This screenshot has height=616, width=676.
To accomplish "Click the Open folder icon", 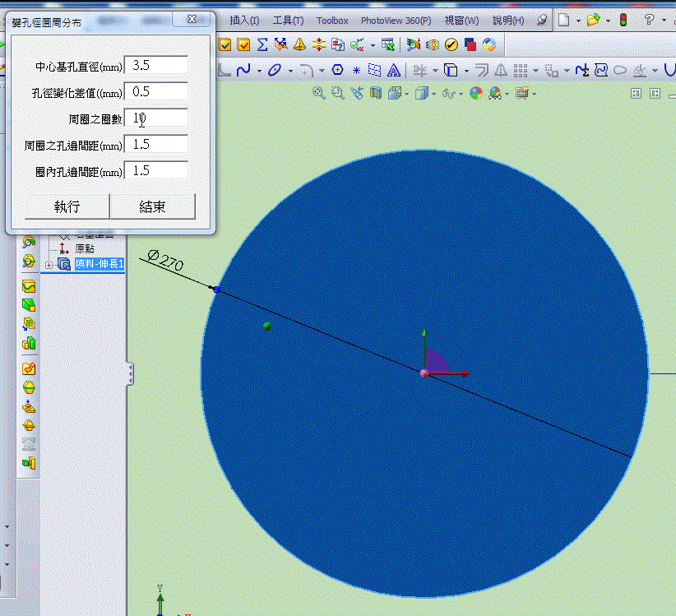I will tap(594, 20).
